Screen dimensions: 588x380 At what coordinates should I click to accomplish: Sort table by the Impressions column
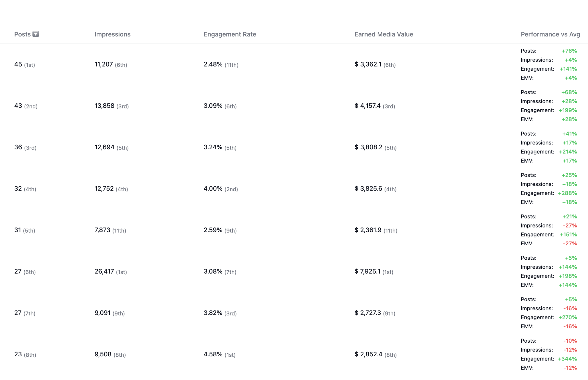tap(112, 34)
